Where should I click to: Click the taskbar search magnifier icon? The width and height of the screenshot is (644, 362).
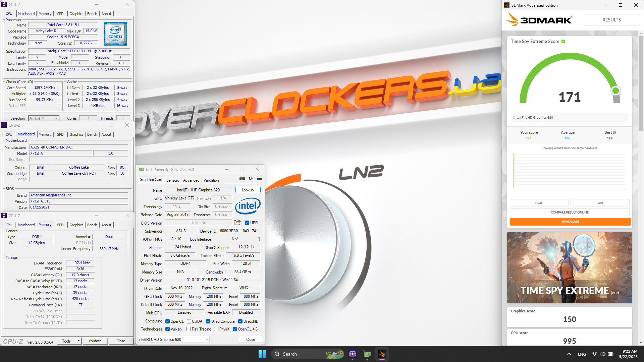pos(277,354)
